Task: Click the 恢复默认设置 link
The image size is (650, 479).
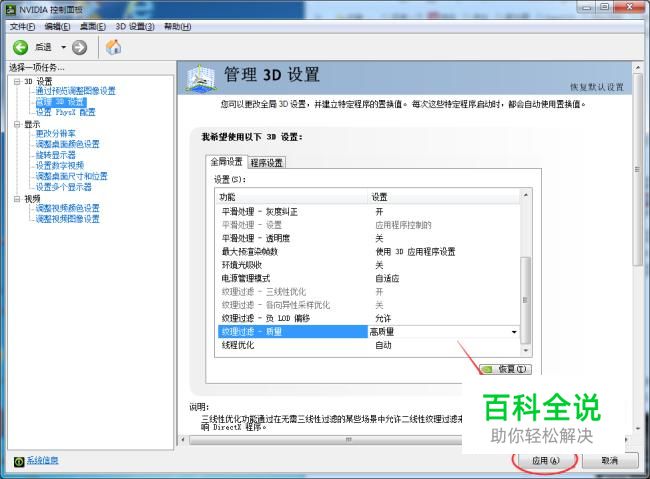Action: click(x=597, y=87)
